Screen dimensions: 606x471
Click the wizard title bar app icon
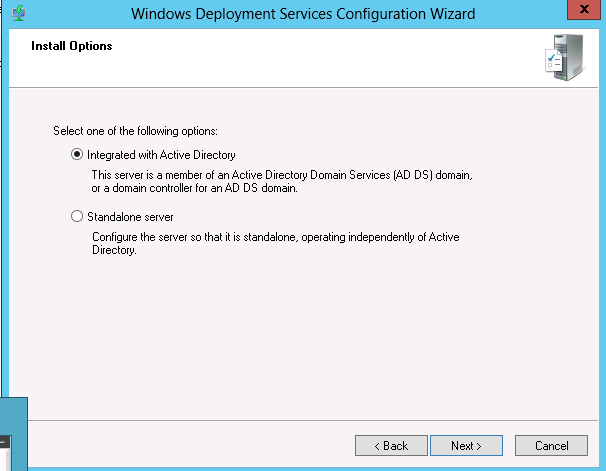click(19, 14)
